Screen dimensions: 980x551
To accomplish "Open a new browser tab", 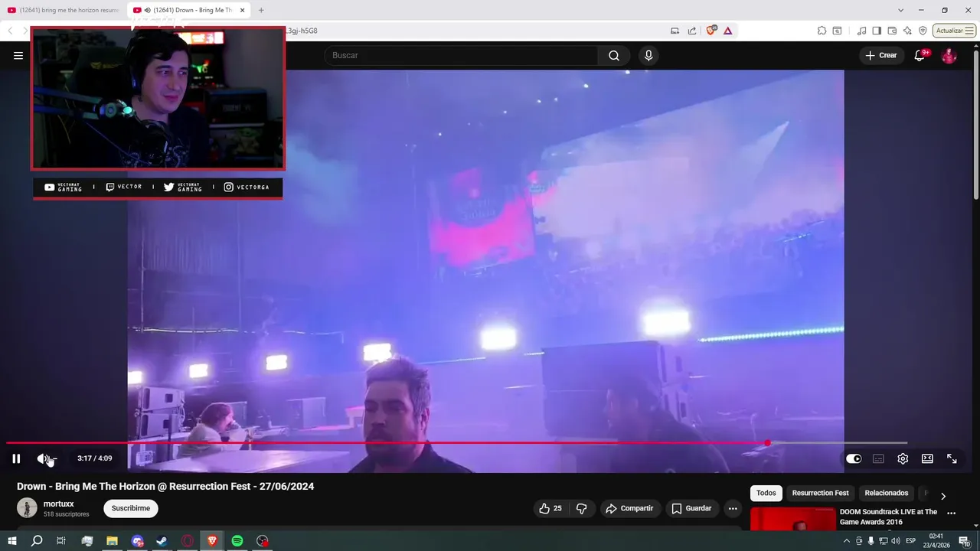I will [261, 10].
